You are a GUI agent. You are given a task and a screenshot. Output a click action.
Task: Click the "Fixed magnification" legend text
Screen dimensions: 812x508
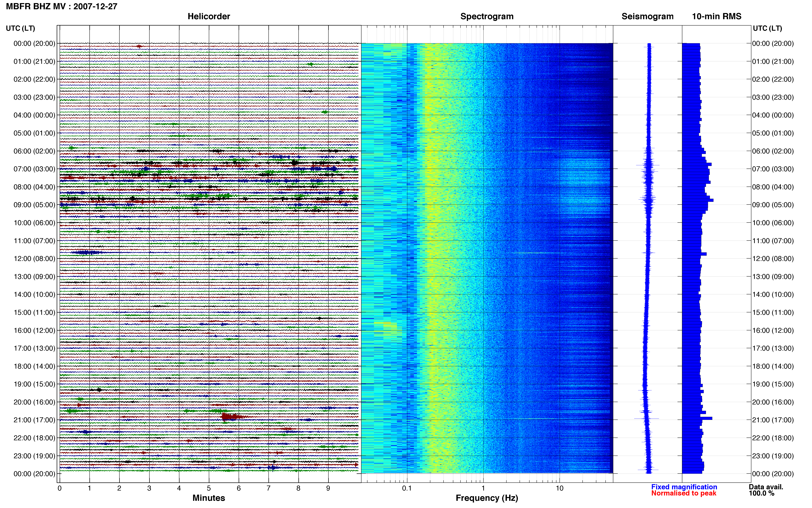coord(684,487)
